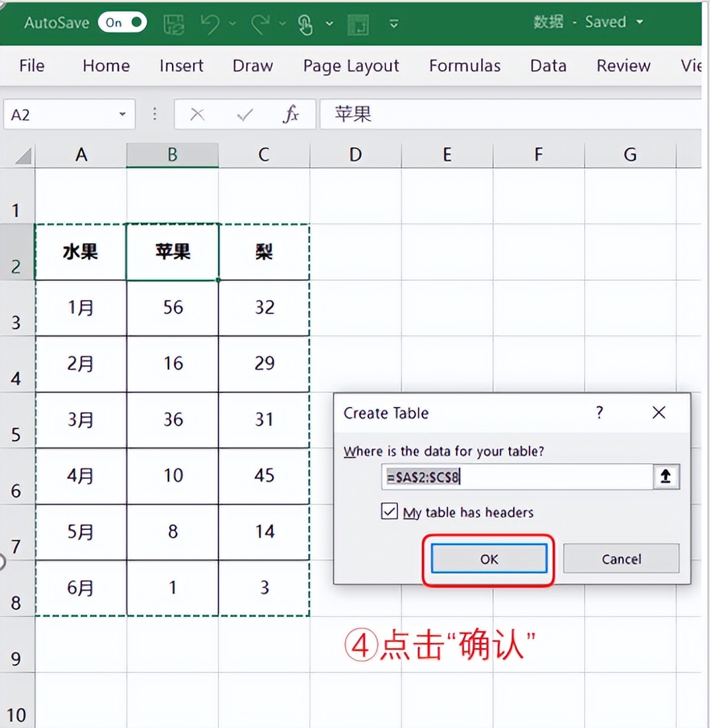710x728 pixels.
Task: Click the cell with value 32
Action: coord(264,308)
